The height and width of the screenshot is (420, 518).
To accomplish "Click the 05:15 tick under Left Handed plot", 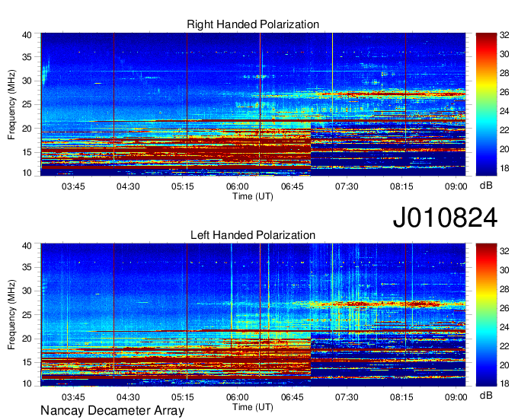I will pos(183,397).
